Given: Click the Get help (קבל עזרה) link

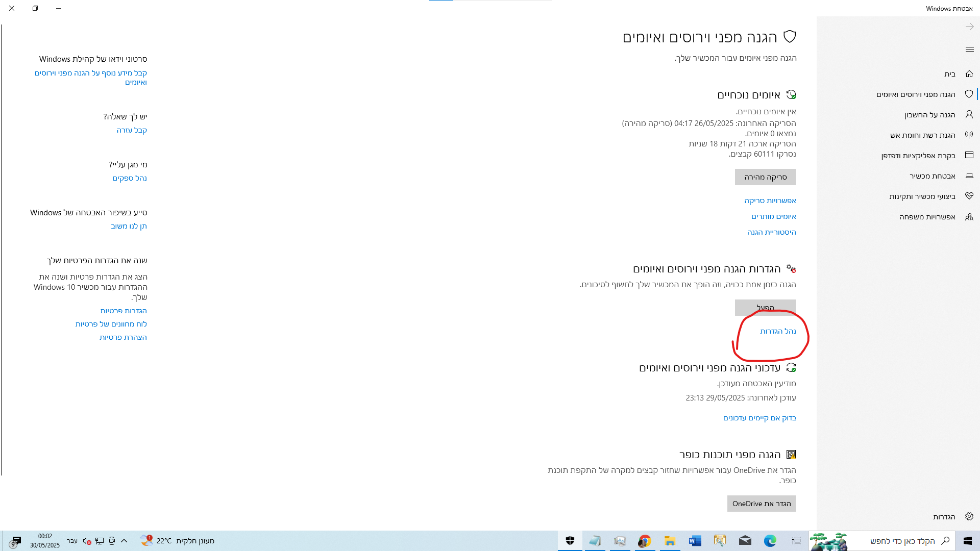Looking at the screenshot, I should tap(132, 130).
